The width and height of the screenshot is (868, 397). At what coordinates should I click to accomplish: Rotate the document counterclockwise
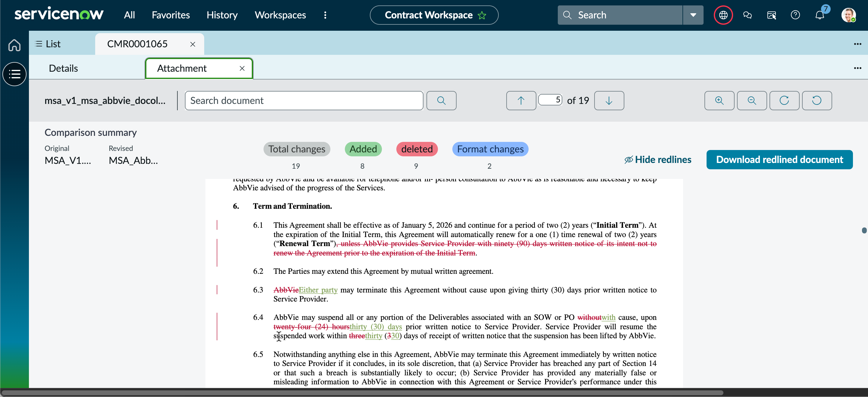[x=817, y=100]
